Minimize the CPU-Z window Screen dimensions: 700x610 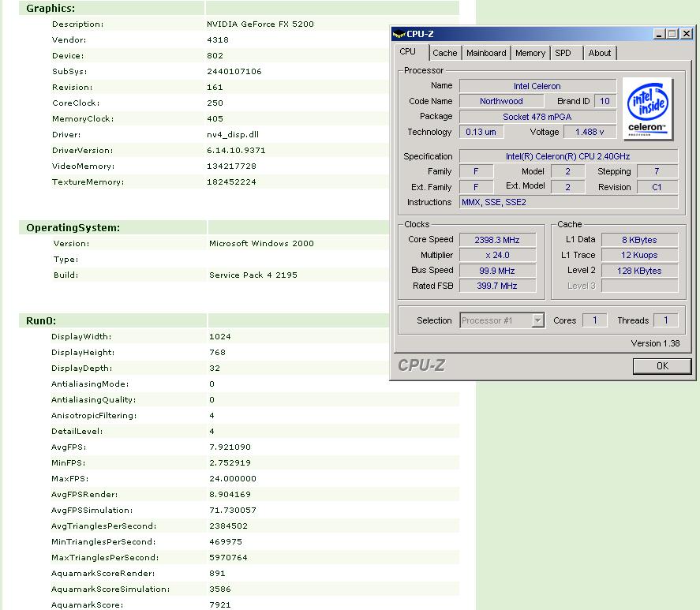[x=659, y=34]
